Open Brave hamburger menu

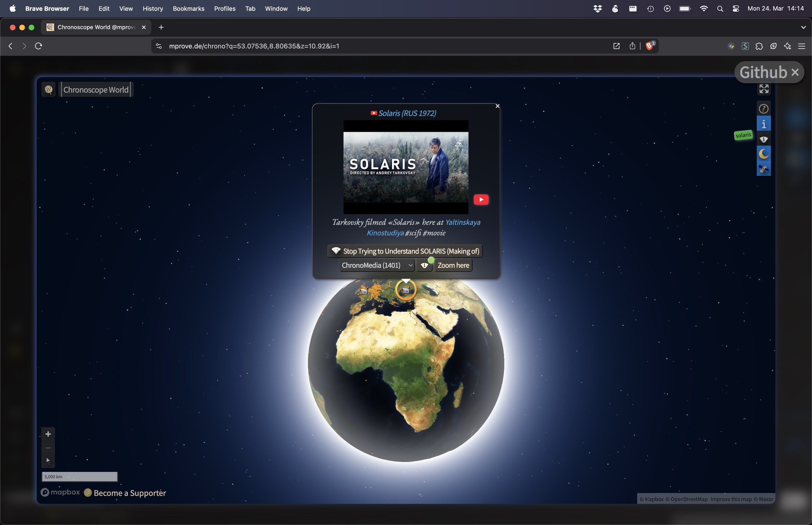801,46
